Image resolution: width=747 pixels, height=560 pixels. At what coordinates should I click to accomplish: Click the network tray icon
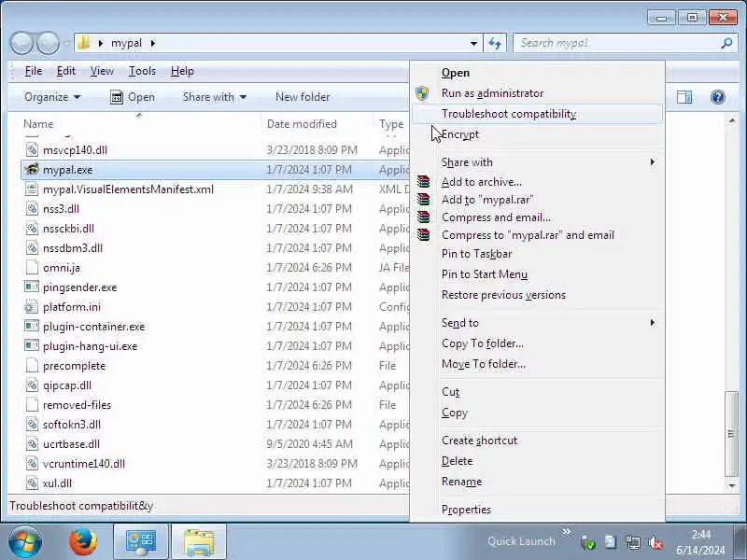633,542
